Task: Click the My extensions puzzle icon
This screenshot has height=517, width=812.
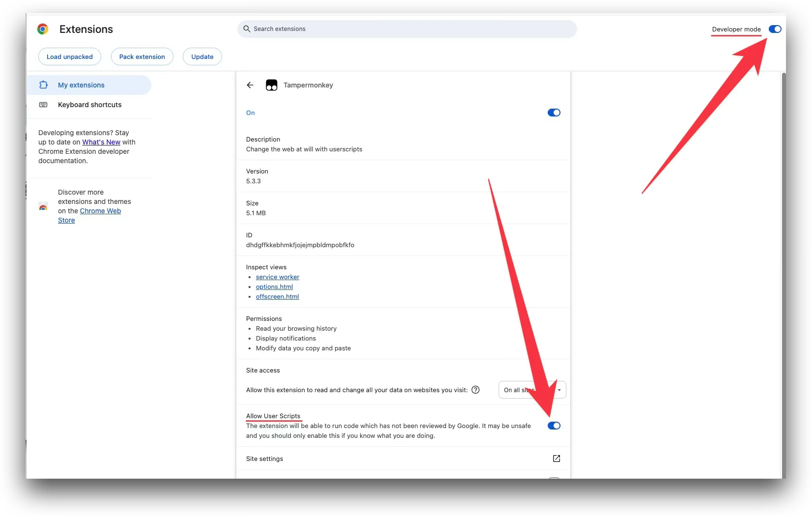Action: 43,85
